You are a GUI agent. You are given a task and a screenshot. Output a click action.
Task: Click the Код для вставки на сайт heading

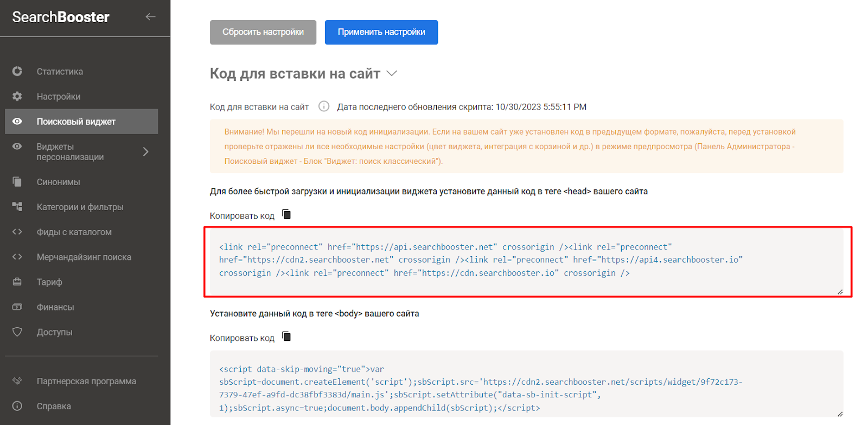(295, 73)
